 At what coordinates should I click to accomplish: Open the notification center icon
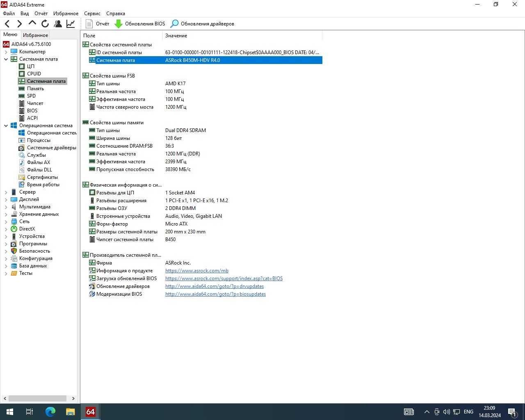pos(512,412)
